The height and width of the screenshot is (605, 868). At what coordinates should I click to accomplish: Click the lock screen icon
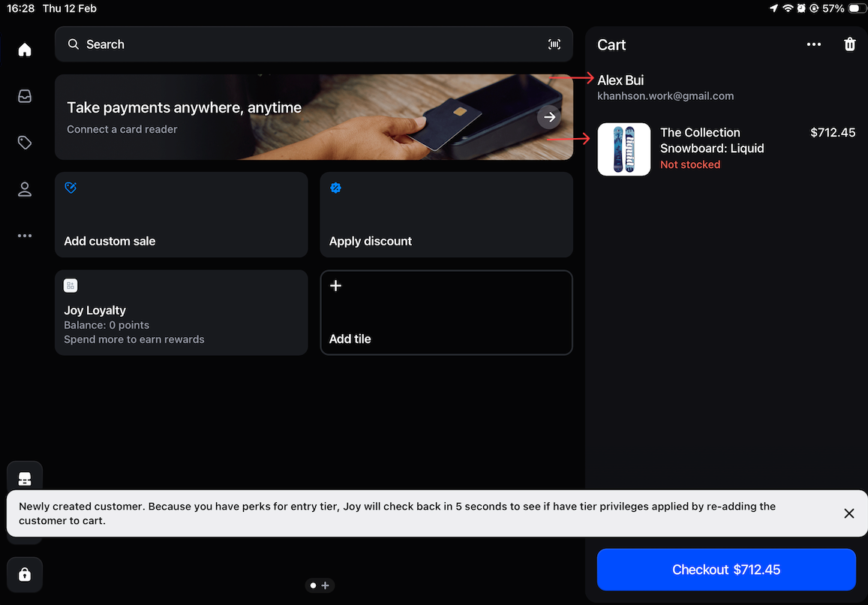coord(25,574)
